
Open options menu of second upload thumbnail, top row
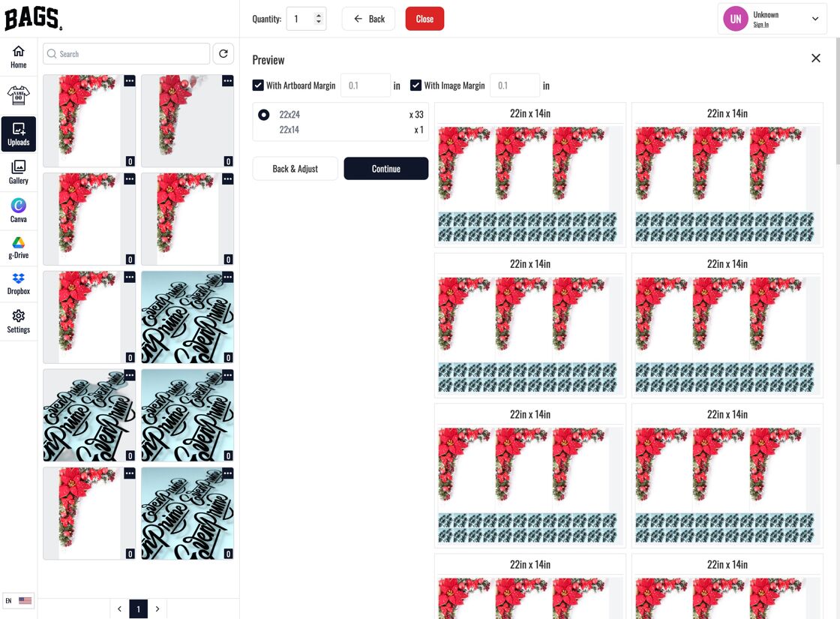coord(228,81)
